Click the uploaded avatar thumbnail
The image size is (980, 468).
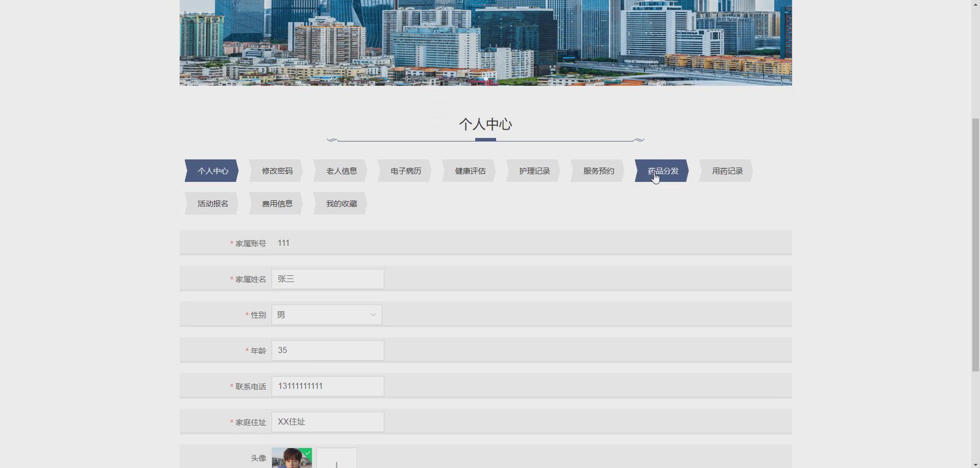(291, 458)
